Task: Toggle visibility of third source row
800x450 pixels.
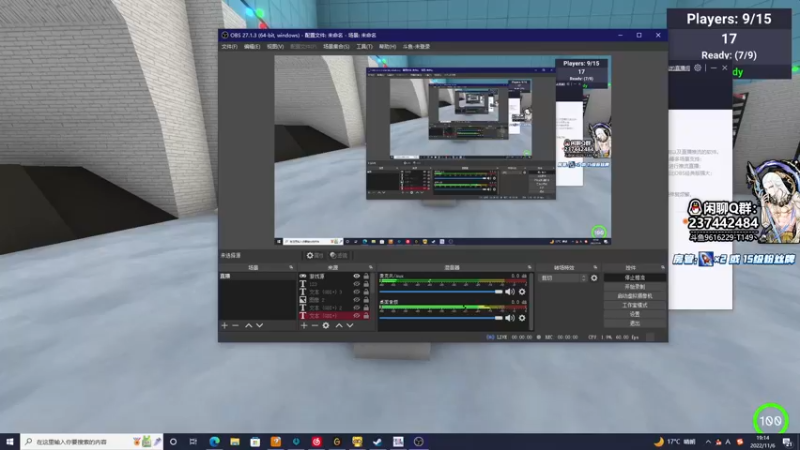Action: click(x=357, y=292)
